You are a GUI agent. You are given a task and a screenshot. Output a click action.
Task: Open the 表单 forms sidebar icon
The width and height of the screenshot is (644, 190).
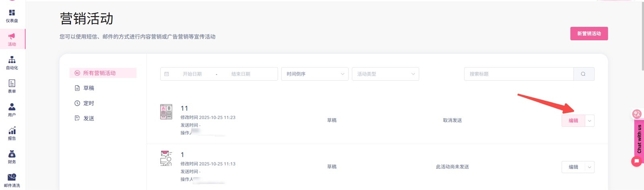[x=12, y=86]
